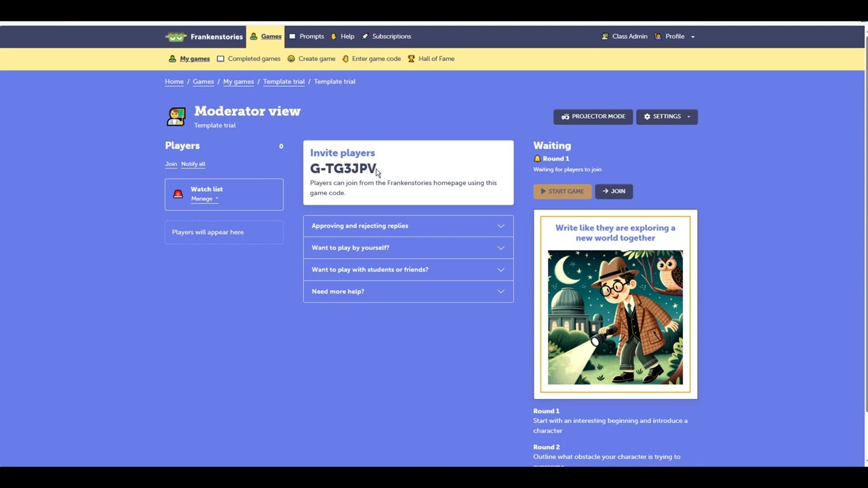Click the Invite players heading

(x=342, y=153)
